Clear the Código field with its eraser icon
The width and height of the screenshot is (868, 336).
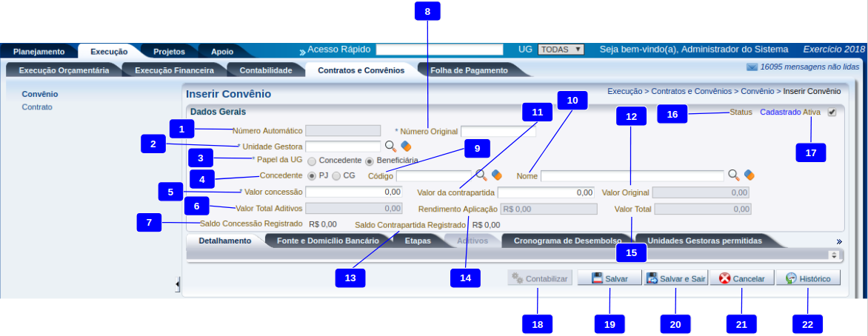click(496, 175)
